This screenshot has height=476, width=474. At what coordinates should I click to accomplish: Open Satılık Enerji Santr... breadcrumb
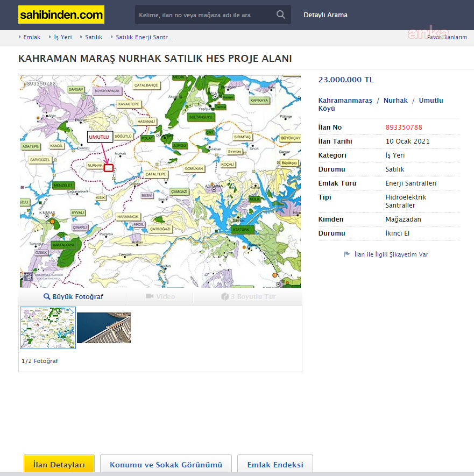(144, 38)
